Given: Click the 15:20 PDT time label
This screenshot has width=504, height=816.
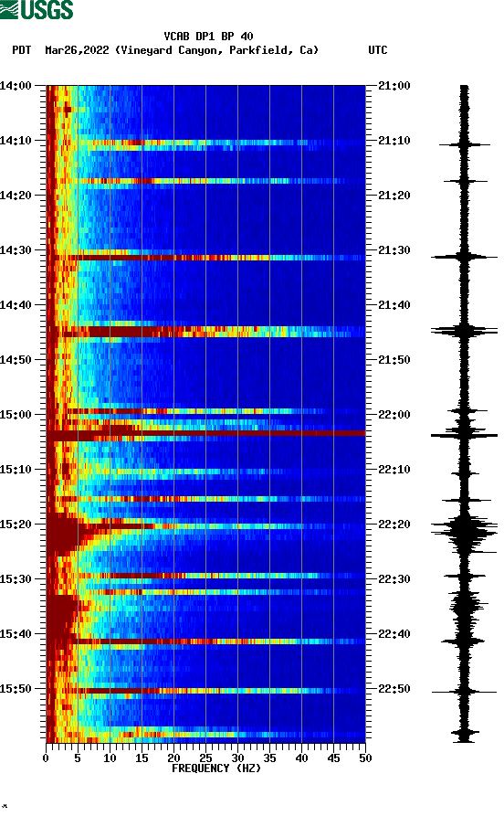Looking at the screenshot, I should point(16,525).
